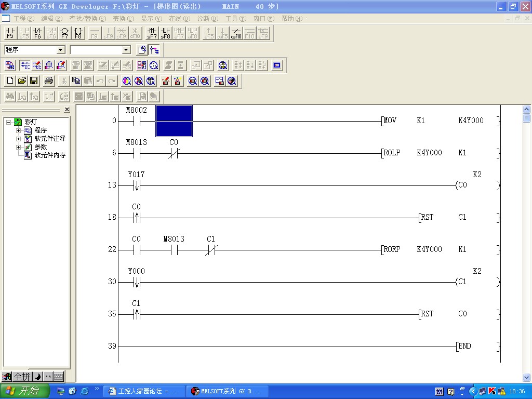Image resolution: width=532 pixels, height=399 pixels.
Task: Click the Save project floppy disk icon
Action: pos(34,81)
